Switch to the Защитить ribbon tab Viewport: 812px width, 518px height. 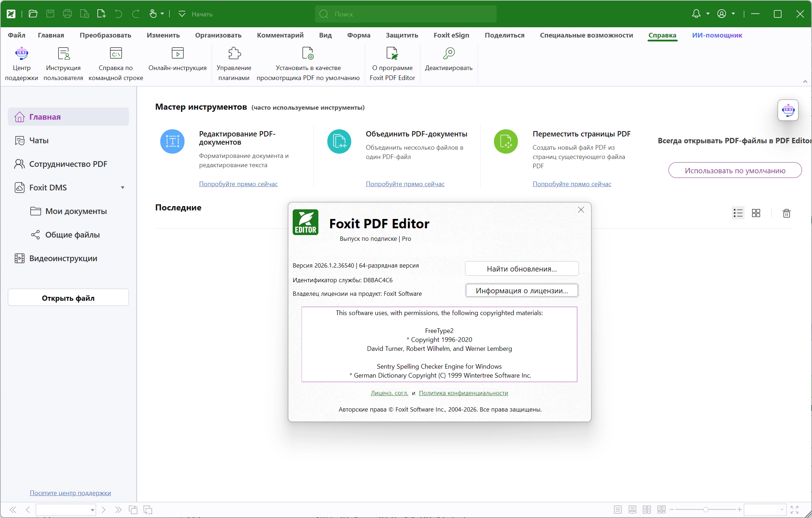click(x=402, y=35)
